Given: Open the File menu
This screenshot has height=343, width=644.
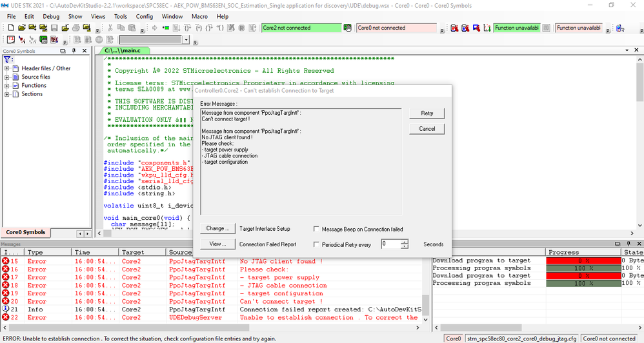Looking at the screenshot, I should click(11, 16).
